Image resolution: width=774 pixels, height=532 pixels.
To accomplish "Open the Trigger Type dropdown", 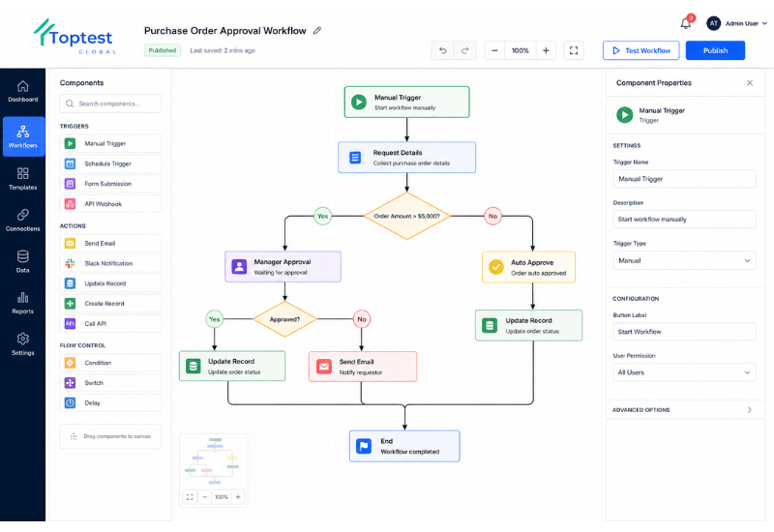I will [x=684, y=260].
